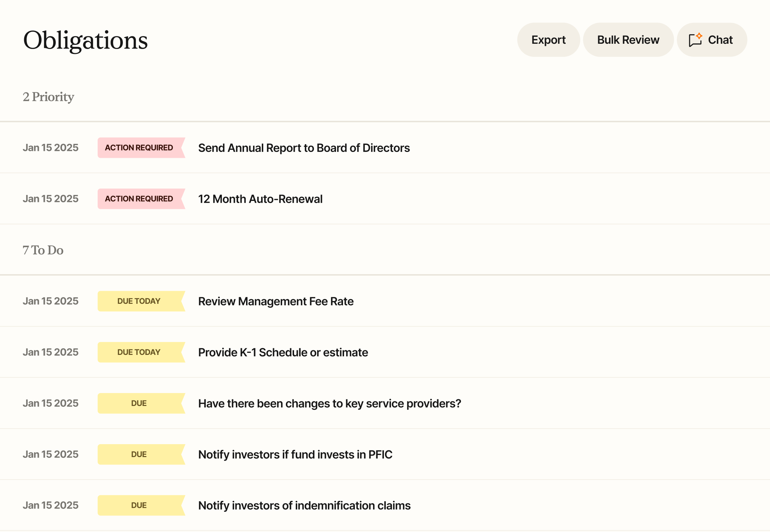The image size is (770, 532).
Task: Click the Export button
Action: pos(548,40)
